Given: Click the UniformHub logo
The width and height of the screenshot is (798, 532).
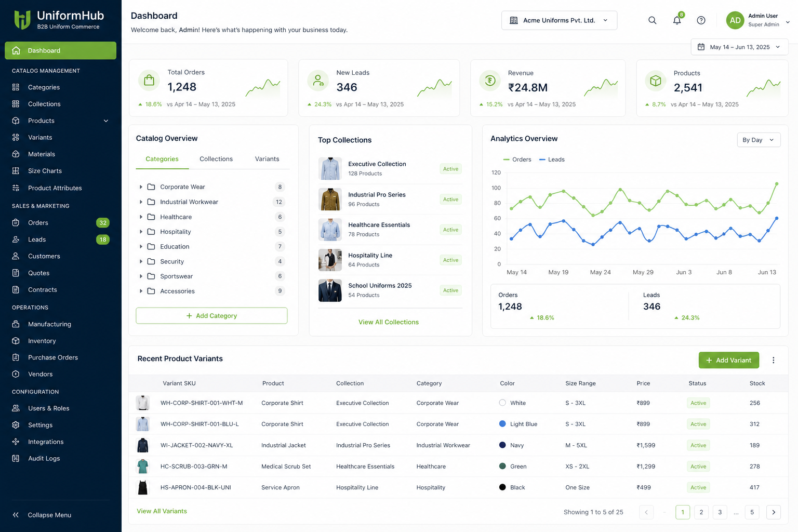Looking at the screenshot, I should click(x=59, y=20).
